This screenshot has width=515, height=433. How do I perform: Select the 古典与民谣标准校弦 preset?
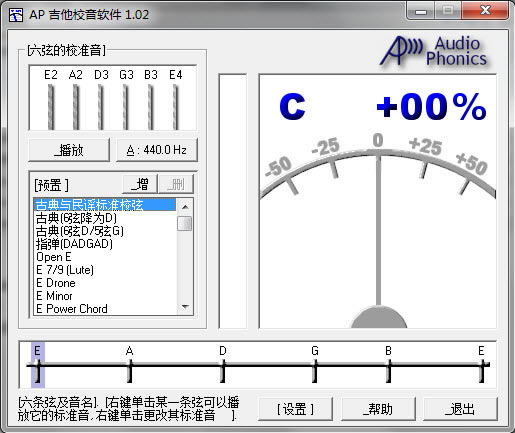tap(105, 205)
